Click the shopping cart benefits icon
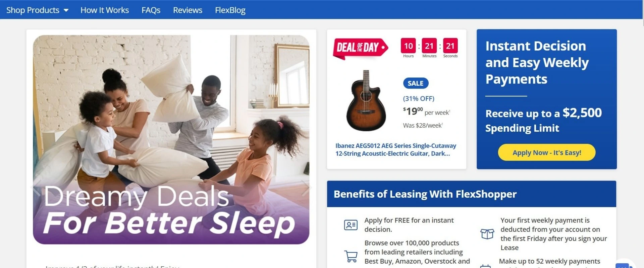 click(x=351, y=256)
